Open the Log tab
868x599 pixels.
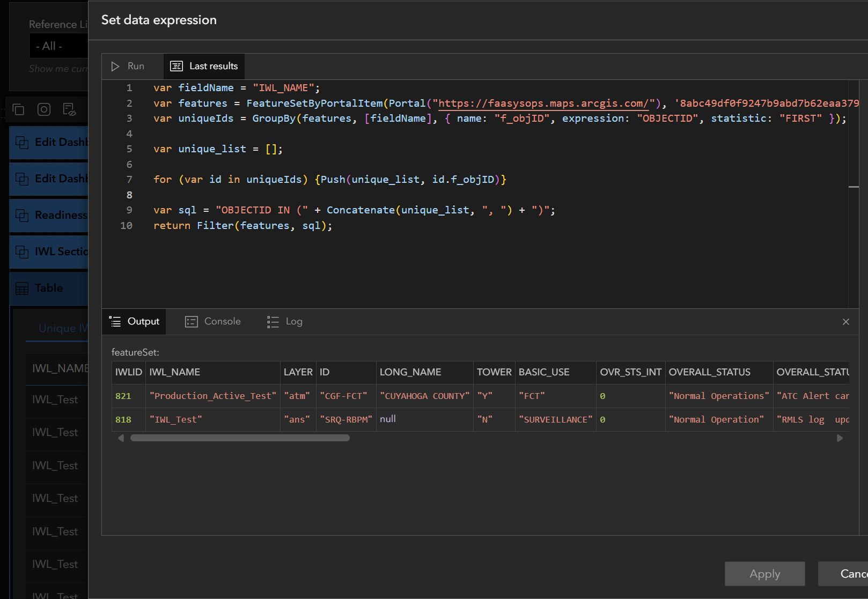coord(285,322)
